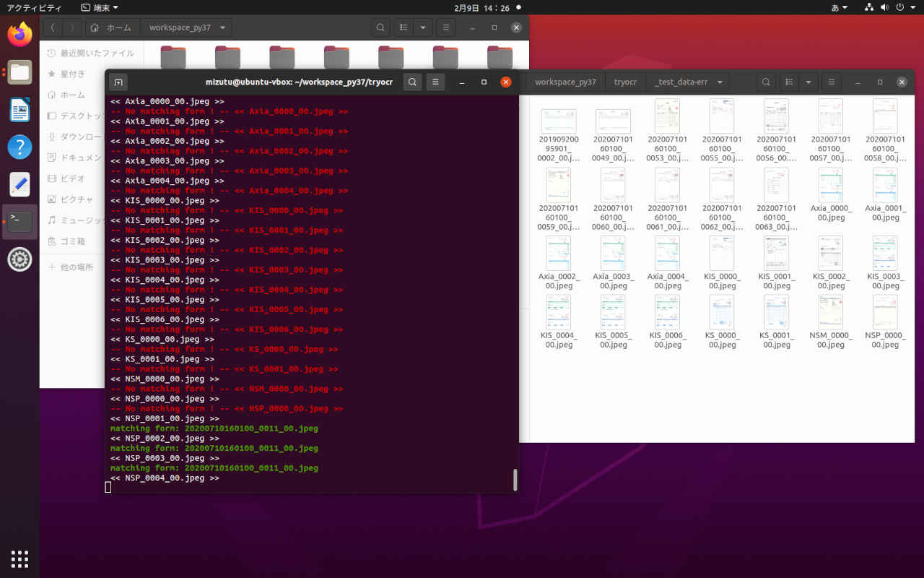The image size is (924, 578).
Task: Open the terminal hamburger menu
Action: click(x=435, y=82)
